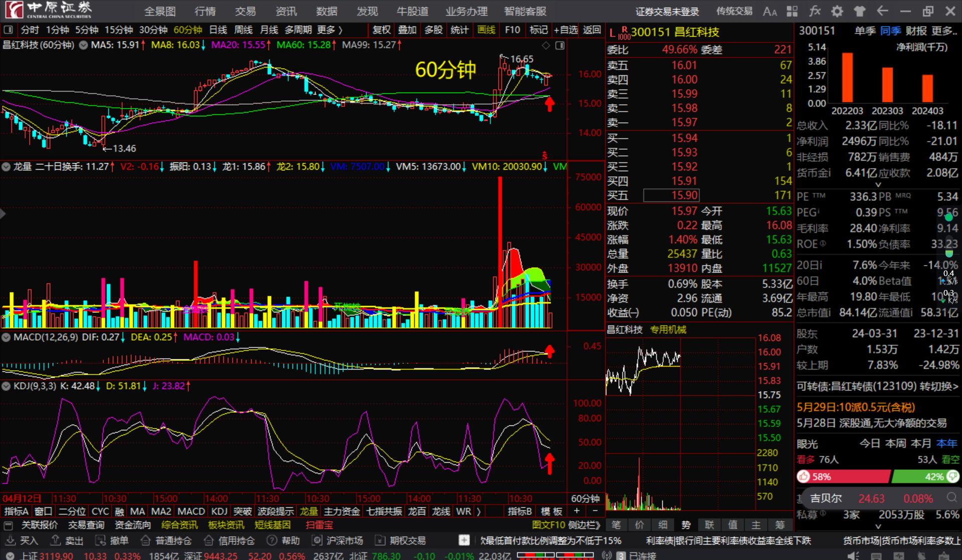
Task: Expand chevron below 货币金 row
Action: 878,184
